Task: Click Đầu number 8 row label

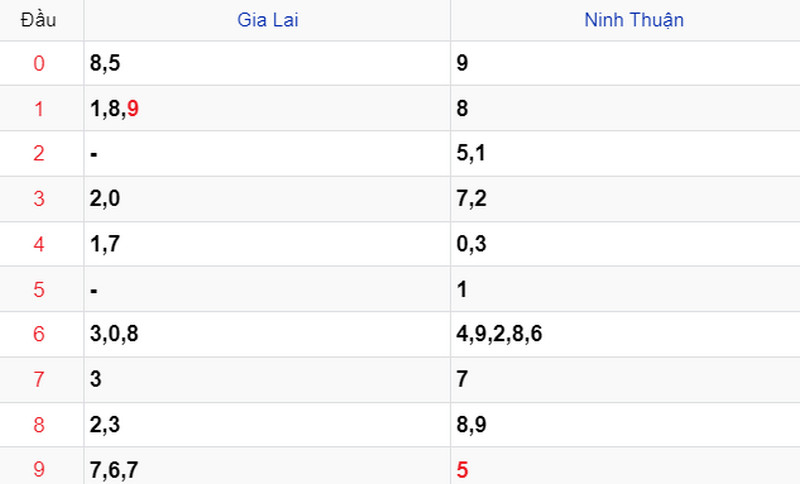Action: tap(39, 424)
